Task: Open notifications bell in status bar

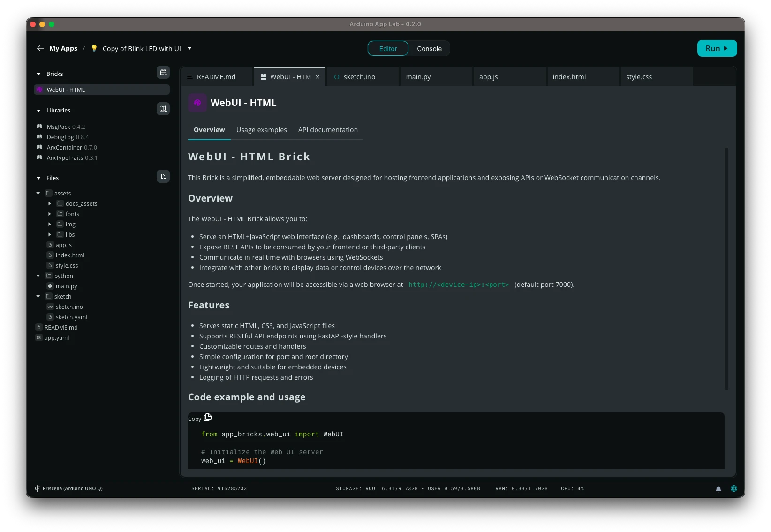Action: pyautogui.click(x=718, y=489)
